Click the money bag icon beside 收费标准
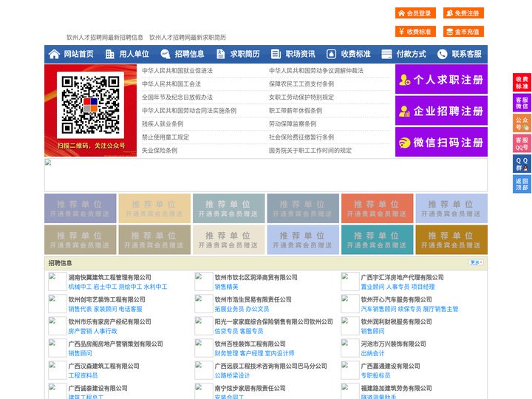Viewport: 532px width, 399px height. point(331,54)
